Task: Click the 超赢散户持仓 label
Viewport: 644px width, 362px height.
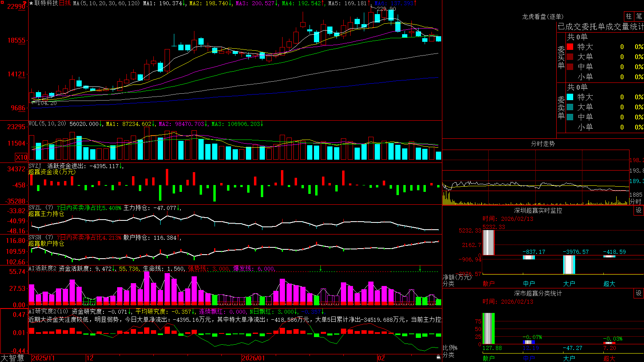Action: (x=46, y=243)
